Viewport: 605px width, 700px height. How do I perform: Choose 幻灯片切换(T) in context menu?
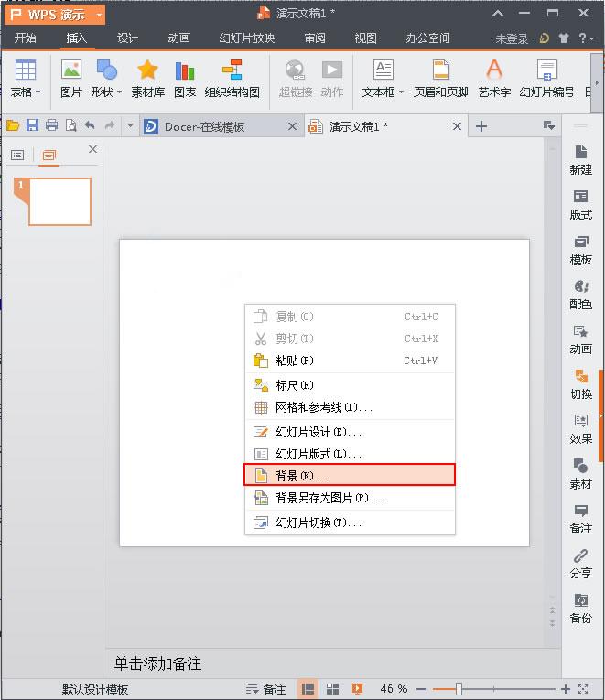(x=350, y=522)
